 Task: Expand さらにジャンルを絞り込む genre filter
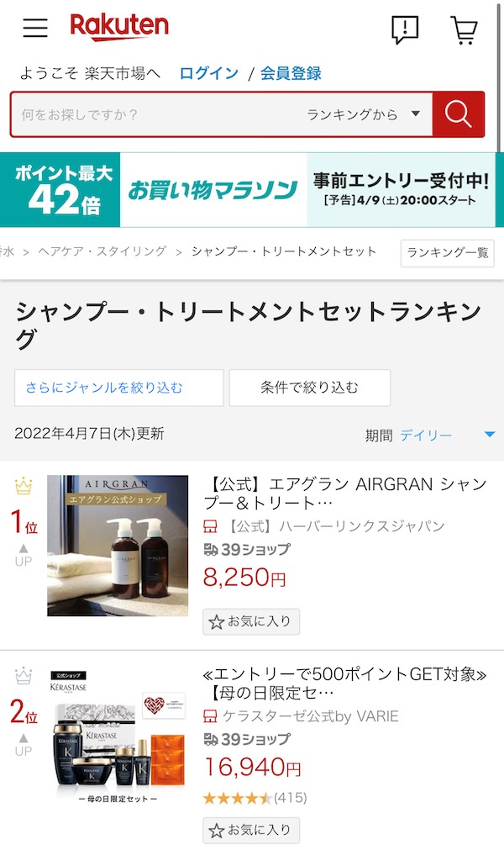(x=119, y=388)
